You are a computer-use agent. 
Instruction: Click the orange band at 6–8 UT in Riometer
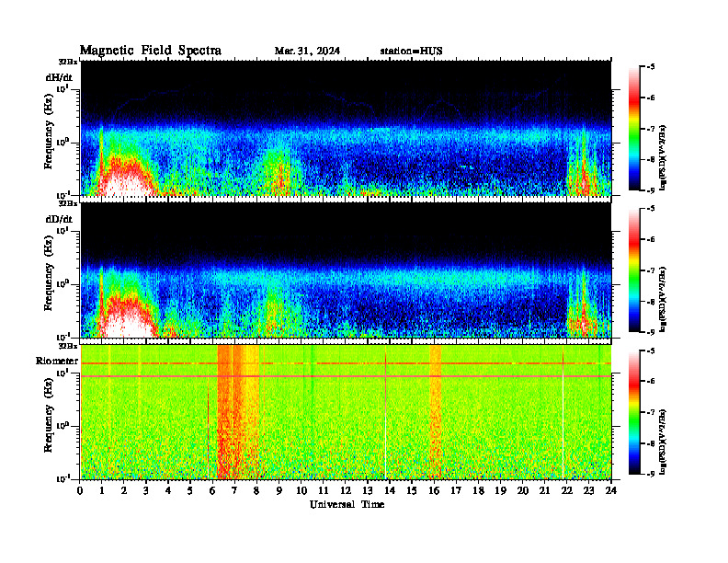[x=237, y=412]
